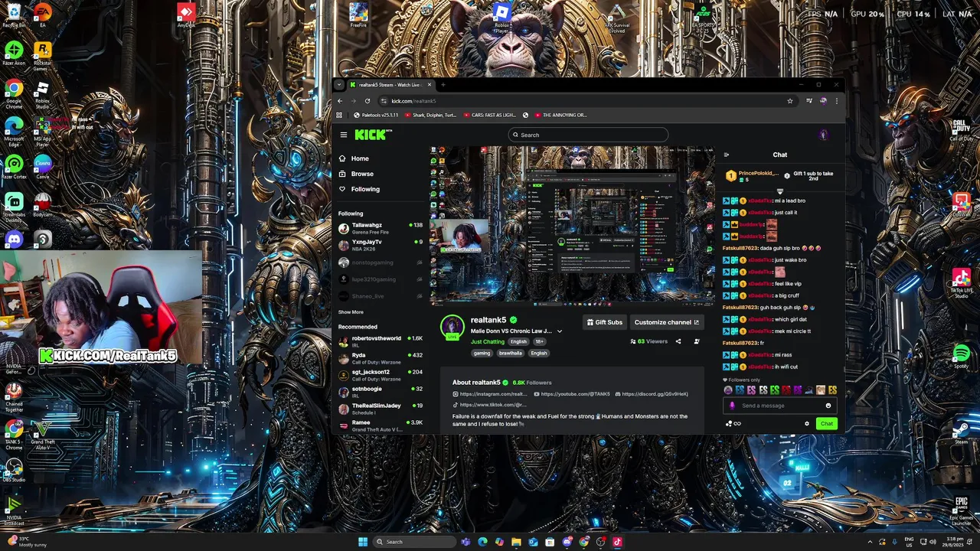Click Show More under Following
Viewport: 980px width, 551px height.
coord(351,312)
